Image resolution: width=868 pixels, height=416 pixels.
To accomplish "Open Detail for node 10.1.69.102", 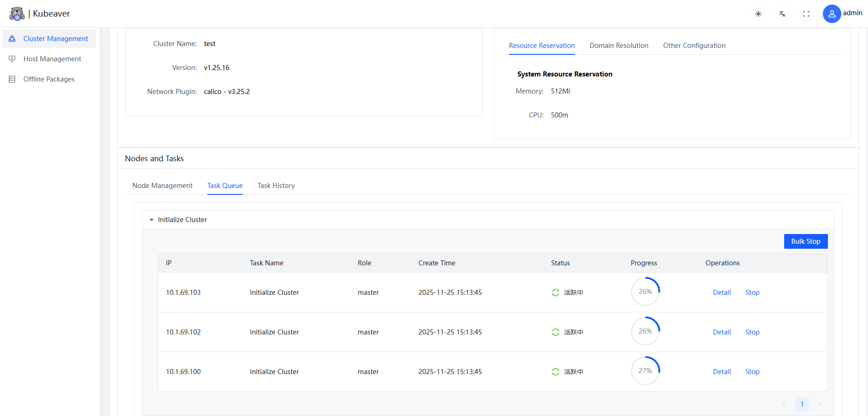I will [722, 332].
